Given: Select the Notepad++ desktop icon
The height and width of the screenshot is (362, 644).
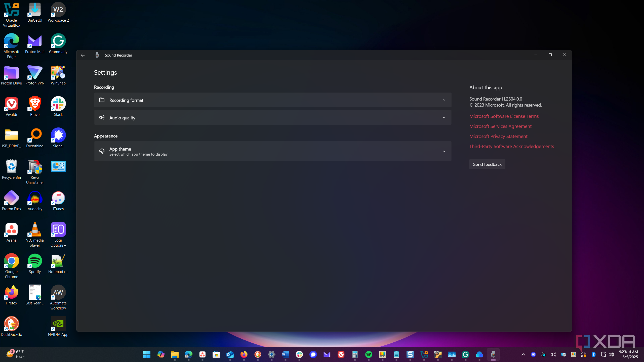Looking at the screenshot, I should pyautogui.click(x=58, y=263).
